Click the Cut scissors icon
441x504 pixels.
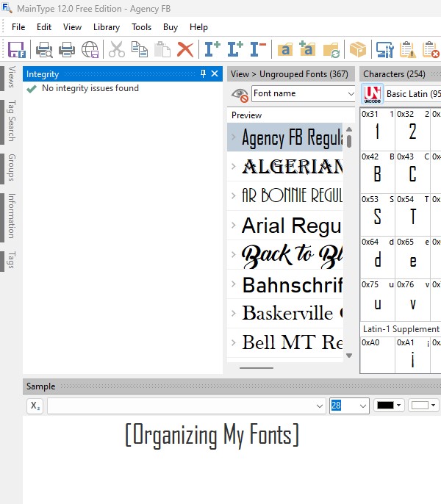click(x=116, y=49)
